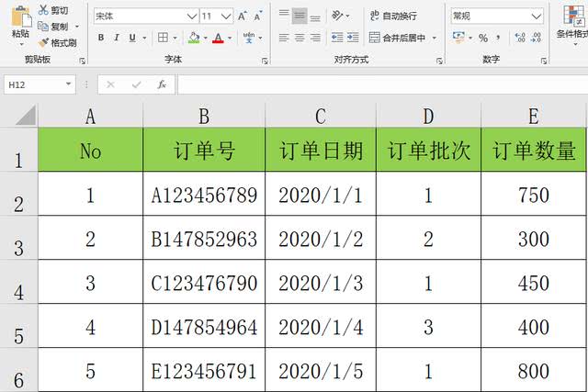Screen dimensions: 588x392
Task: Click the Cut (剪切) scissors button
Action: 52,10
